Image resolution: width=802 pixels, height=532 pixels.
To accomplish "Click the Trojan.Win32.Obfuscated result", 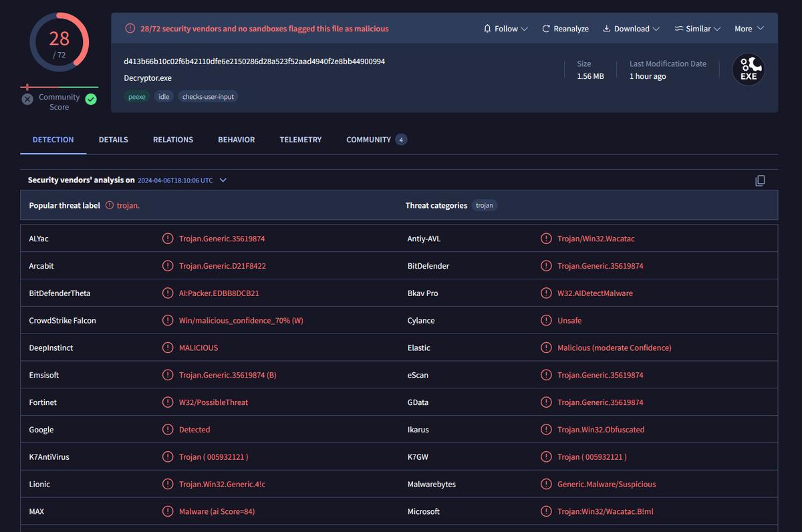I will (x=601, y=430).
